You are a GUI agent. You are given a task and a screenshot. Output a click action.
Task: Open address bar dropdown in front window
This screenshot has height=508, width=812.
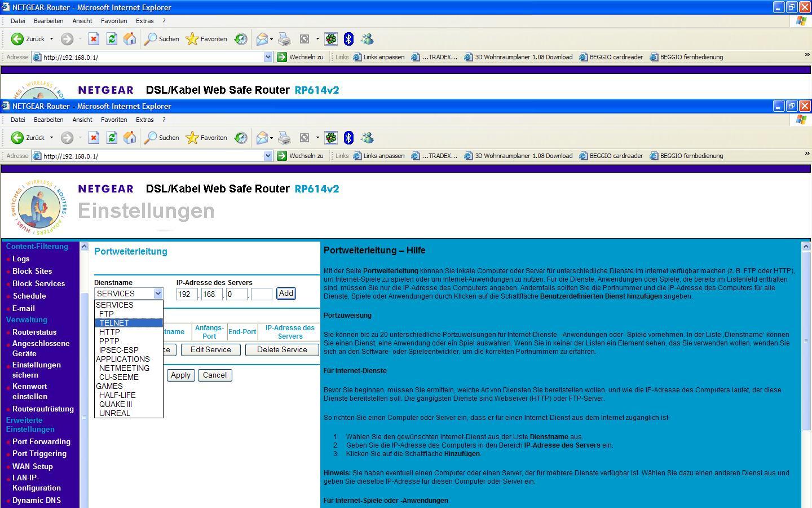(268, 156)
